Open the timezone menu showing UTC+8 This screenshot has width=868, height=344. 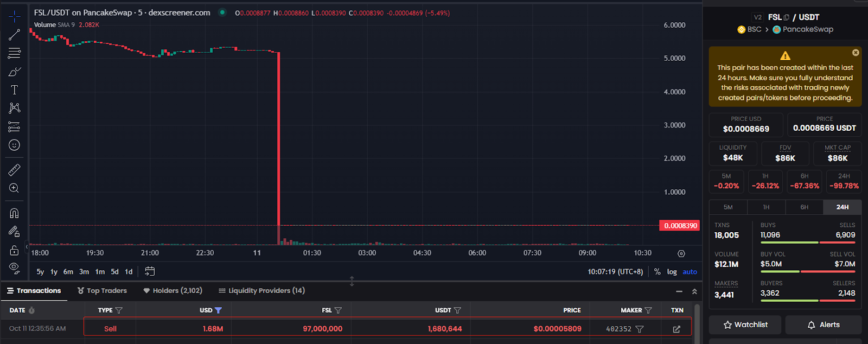615,272
